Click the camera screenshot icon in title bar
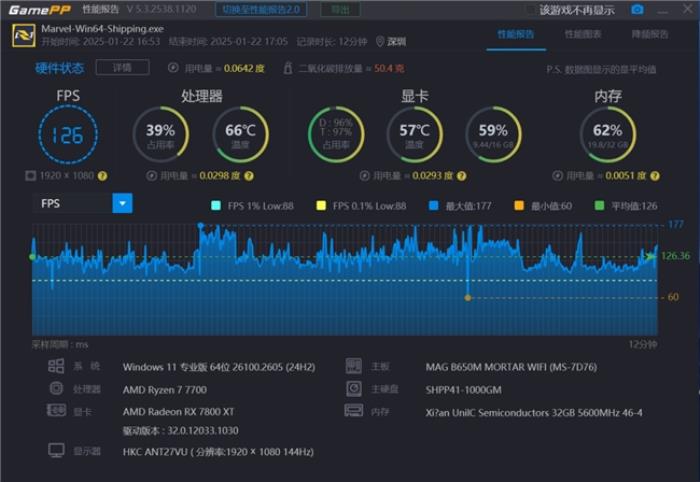The image size is (700, 482). [x=638, y=9]
